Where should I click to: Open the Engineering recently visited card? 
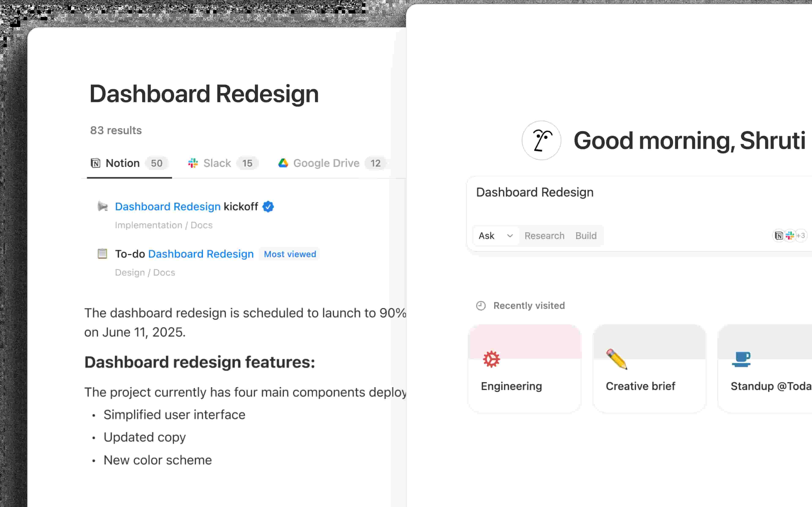tap(524, 369)
